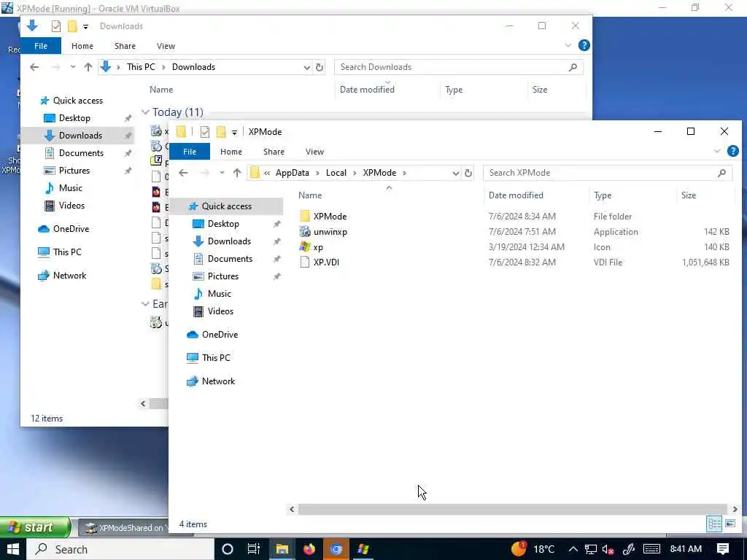Open Chromium browser from taskbar
Image resolution: width=747 pixels, height=560 pixels.
point(336,549)
